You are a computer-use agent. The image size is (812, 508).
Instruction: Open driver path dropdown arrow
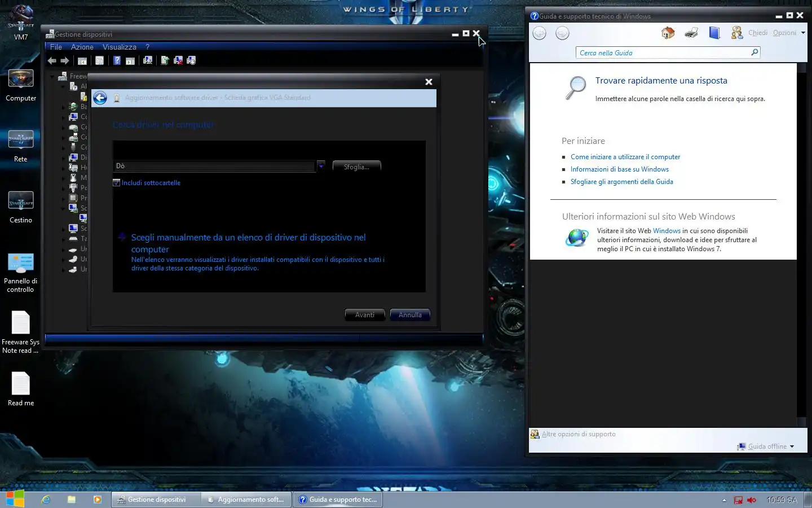(x=321, y=166)
